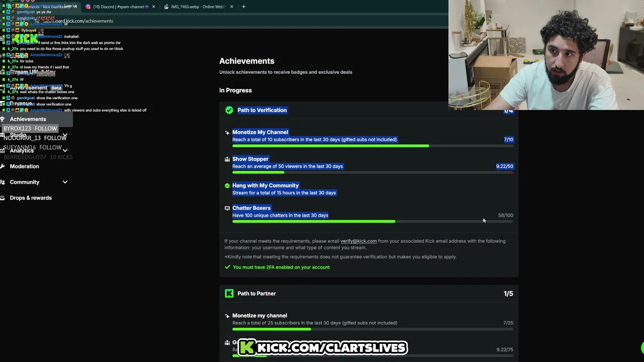Open a new browser tab with the plus button
644x362 pixels.
point(244,7)
